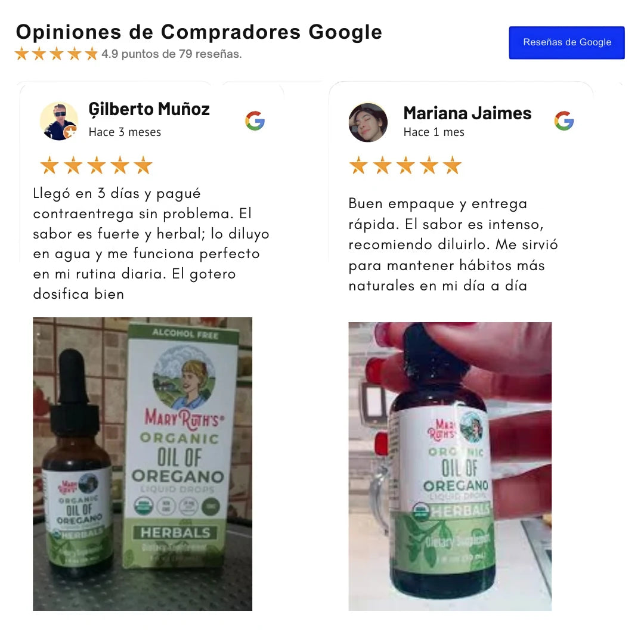Click the five-star rating on Gilberto's review
The width and height of the screenshot is (644, 644).
coord(97,165)
